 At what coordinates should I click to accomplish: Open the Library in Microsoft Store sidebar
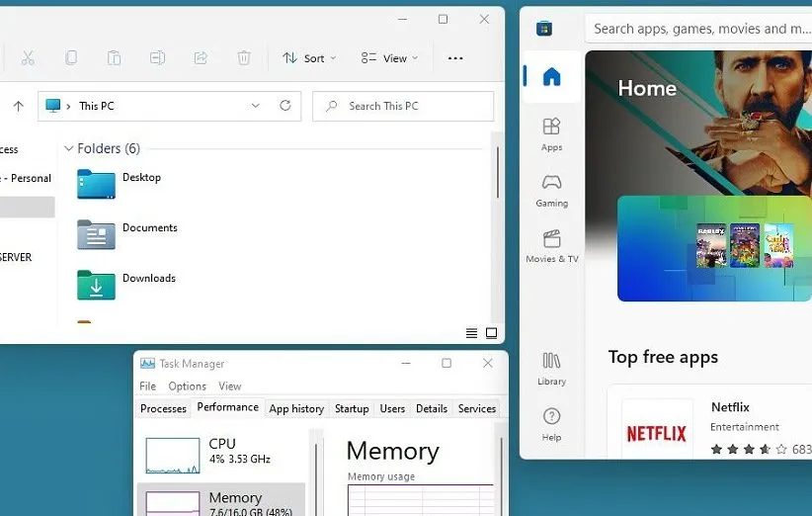click(x=551, y=368)
